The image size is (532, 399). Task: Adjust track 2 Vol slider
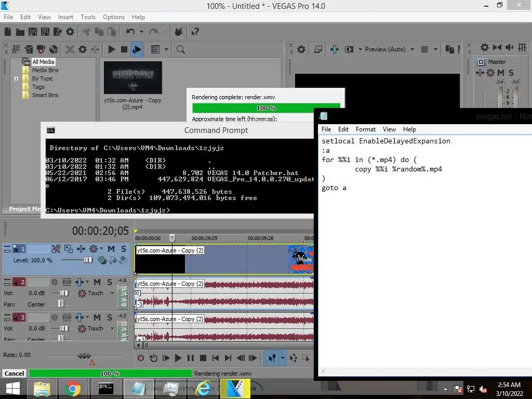64,293
